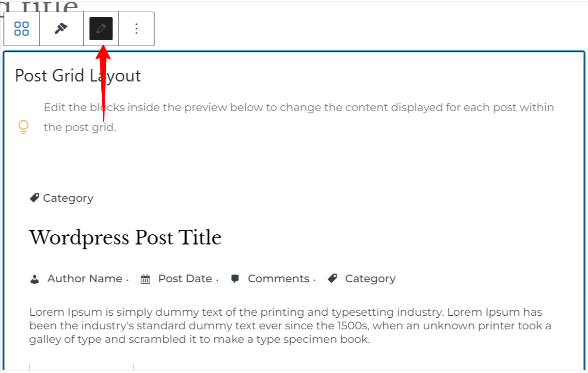Click the tag icon above the post title
This screenshot has width=588, height=373.
coord(34,198)
